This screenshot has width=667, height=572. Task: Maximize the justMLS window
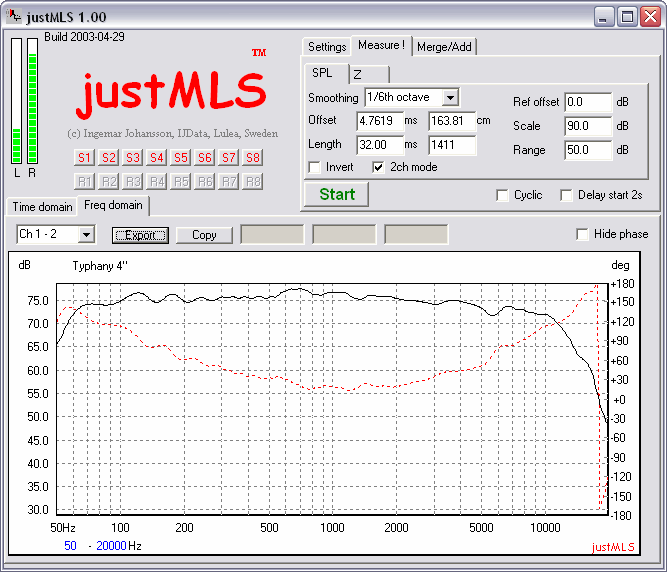(627, 17)
